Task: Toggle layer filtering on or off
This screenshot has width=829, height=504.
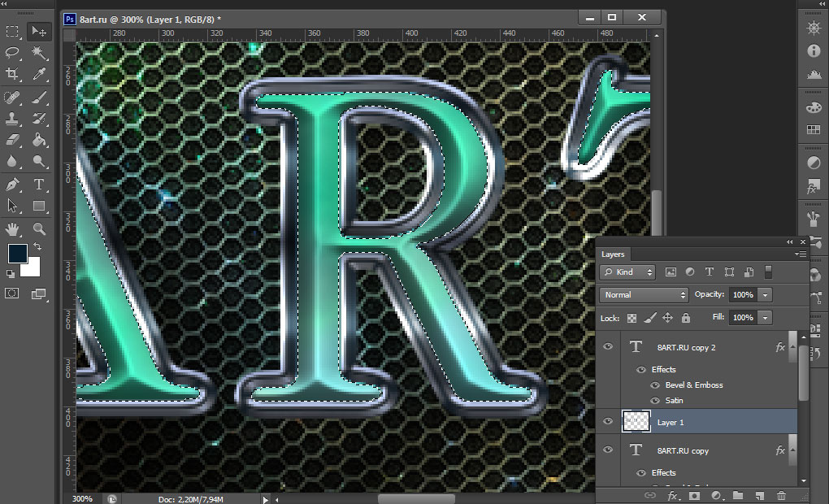Action: tap(768, 272)
